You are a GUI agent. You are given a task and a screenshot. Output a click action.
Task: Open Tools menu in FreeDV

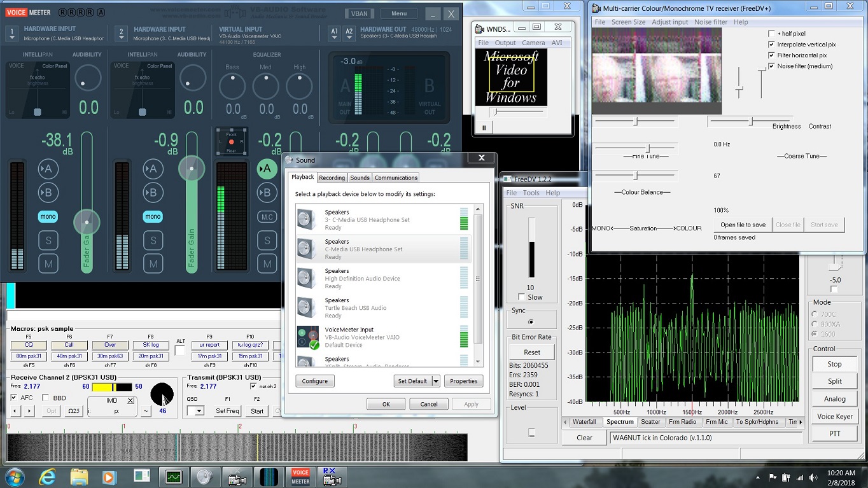point(531,193)
